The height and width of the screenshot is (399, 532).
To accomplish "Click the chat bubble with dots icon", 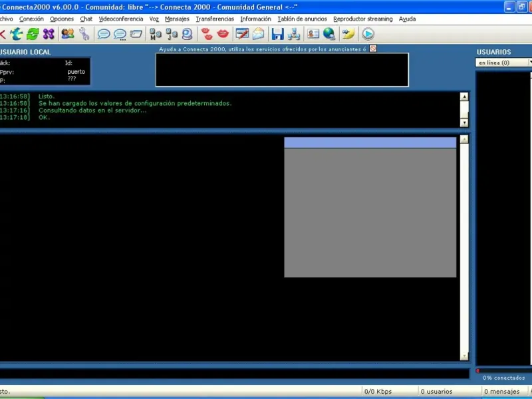I will tap(120, 35).
